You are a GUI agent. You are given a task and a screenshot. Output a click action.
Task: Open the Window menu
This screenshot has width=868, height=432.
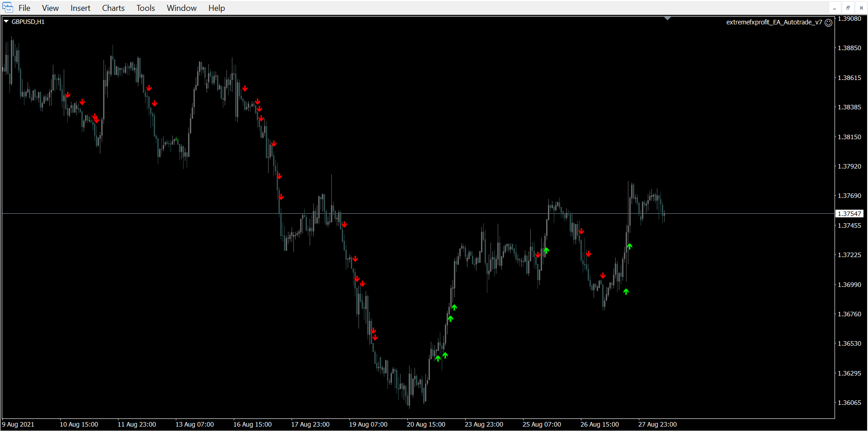[181, 8]
